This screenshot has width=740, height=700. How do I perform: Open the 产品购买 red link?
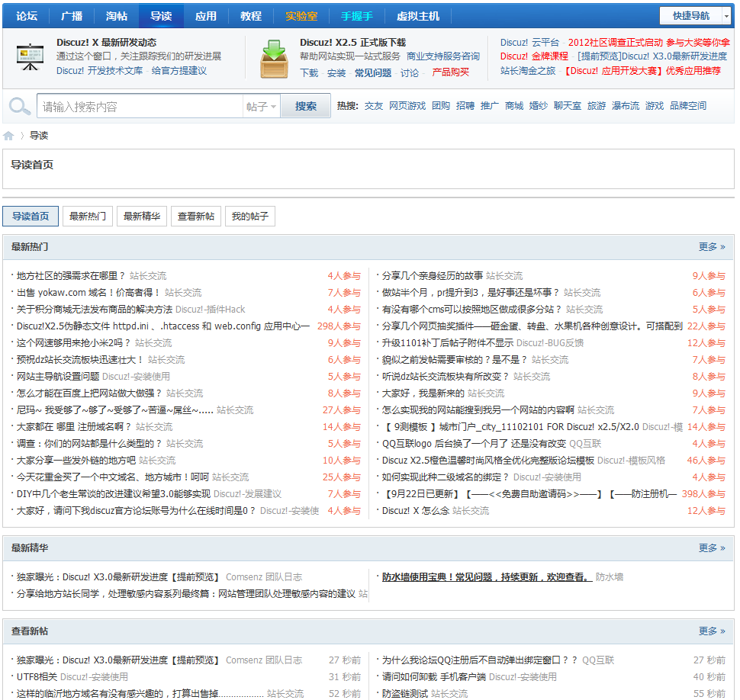tap(450, 72)
